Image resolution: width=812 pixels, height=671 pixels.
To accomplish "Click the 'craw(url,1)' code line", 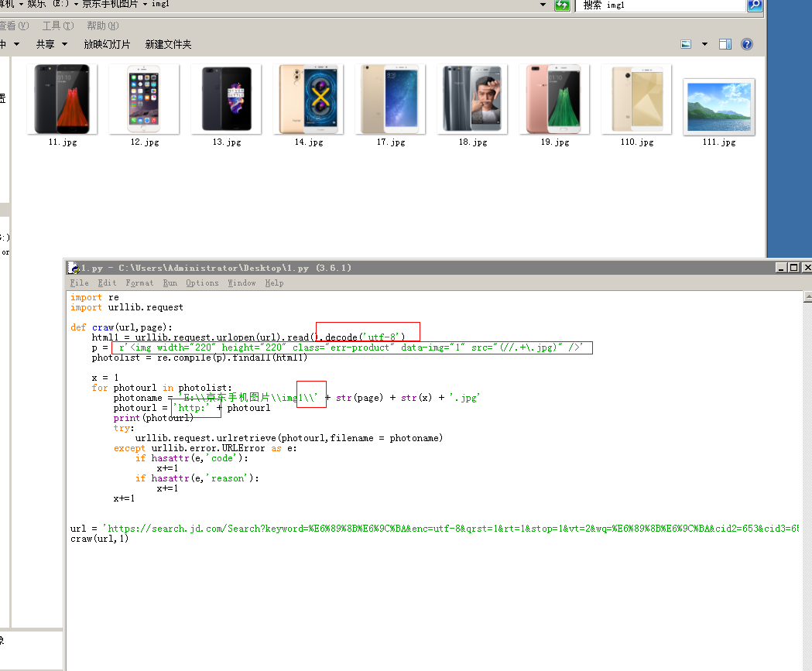I will click(99, 539).
